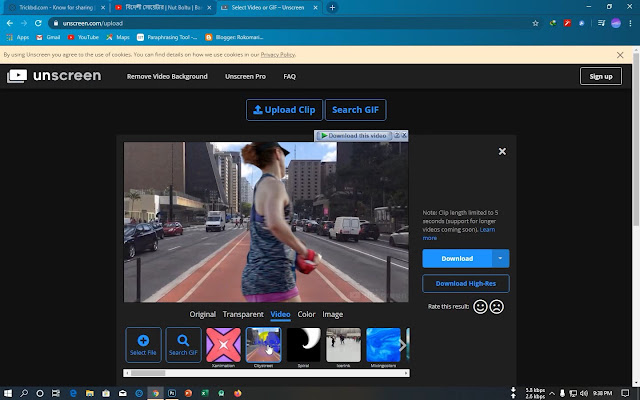
Task: Click the Search GIF tile in backgrounds
Action: coord(183,345)
